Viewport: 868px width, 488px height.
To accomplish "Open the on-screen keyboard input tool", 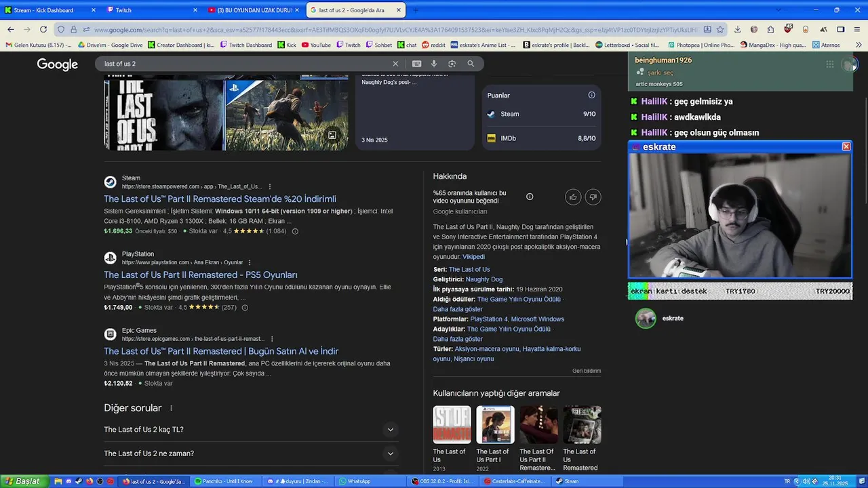I will point(416,64).
